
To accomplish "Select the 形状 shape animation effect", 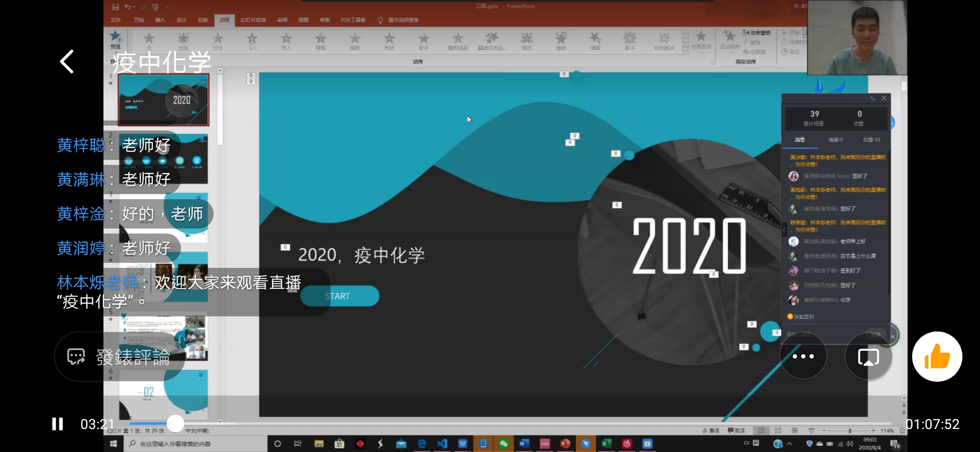I will pyautogui.click(x=389, y=41).
